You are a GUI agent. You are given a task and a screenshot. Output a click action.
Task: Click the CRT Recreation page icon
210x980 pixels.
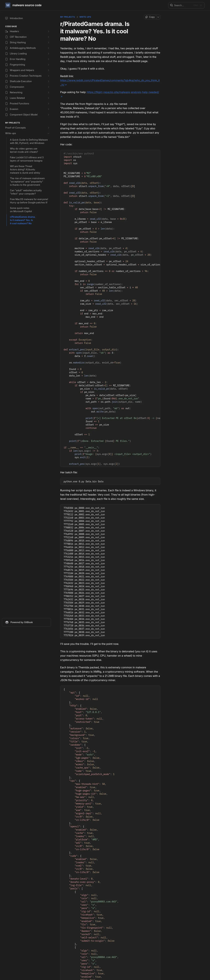7,37
